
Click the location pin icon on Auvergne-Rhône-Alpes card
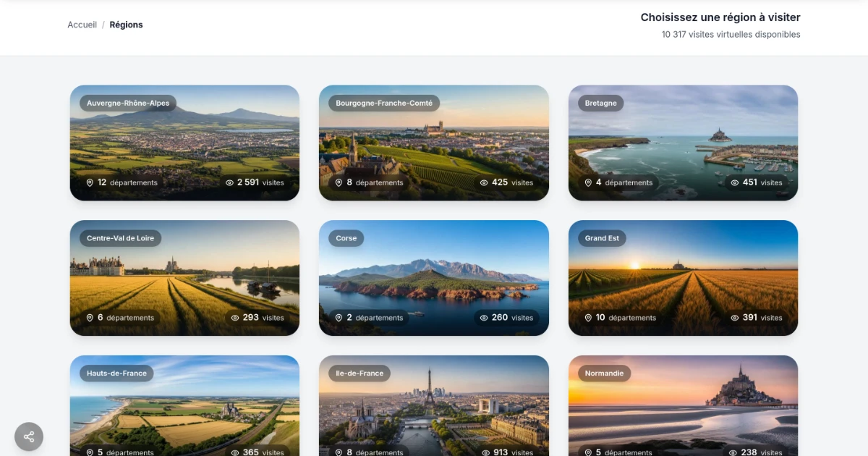pyautogui.click(x=90, y=183)
